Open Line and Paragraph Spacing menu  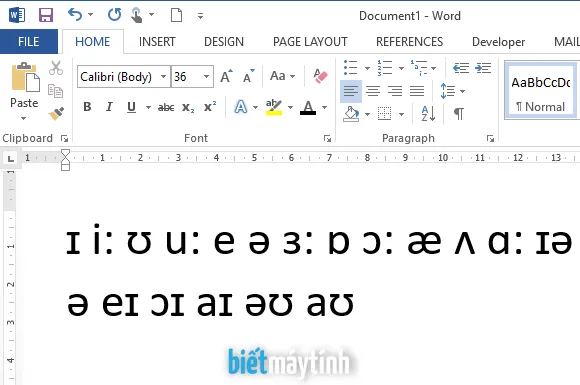pos(452,91)
